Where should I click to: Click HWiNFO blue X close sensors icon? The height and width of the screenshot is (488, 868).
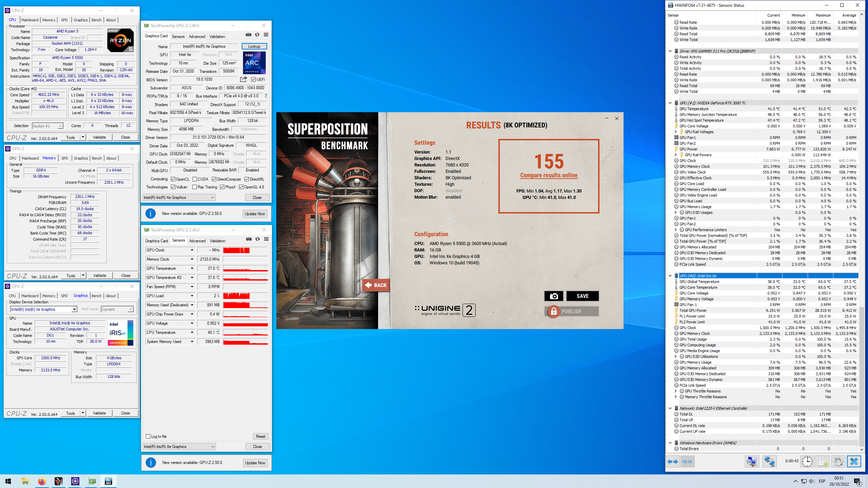(854, 462)
